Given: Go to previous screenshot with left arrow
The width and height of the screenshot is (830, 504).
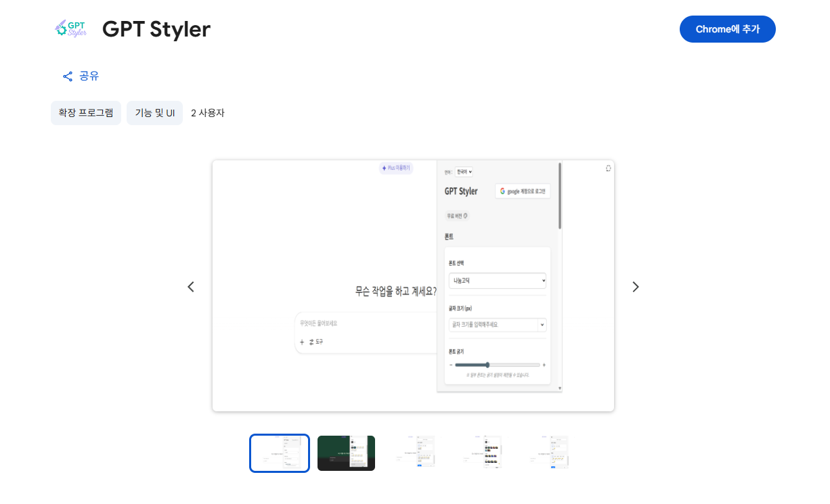Looking at the screenshot, I should (191, 287).
